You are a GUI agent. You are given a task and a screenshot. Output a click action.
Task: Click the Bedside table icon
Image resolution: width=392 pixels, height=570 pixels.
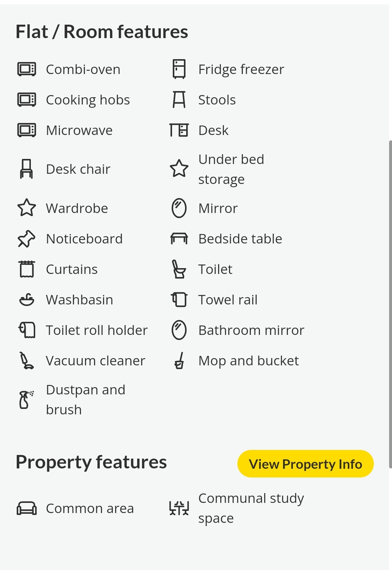pyautogui.click(x=179, y=239)
